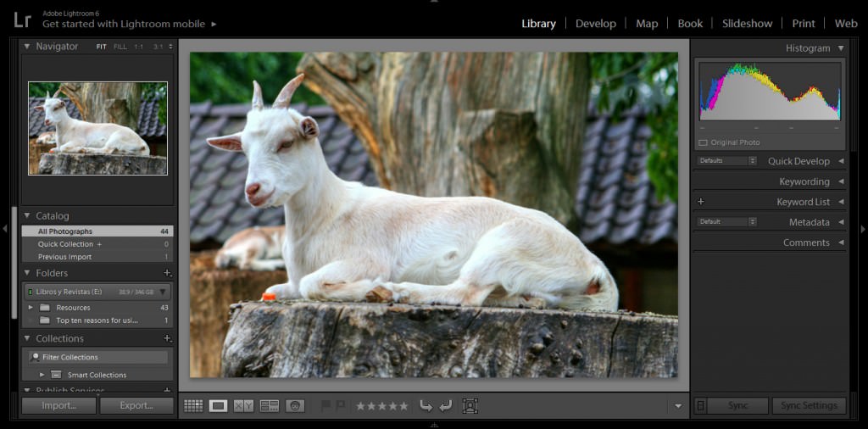This screenshot has width=868, height=429.
Task: Expand the Resources folder tree
Action: (31, 308)
